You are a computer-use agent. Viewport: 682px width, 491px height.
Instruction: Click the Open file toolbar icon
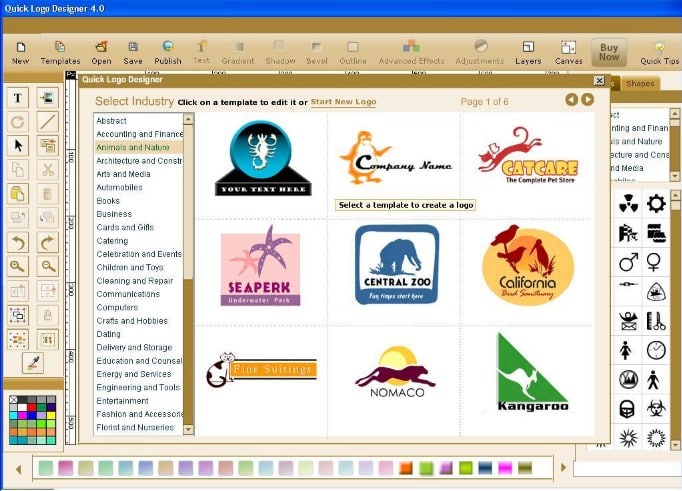coord(101,53)
